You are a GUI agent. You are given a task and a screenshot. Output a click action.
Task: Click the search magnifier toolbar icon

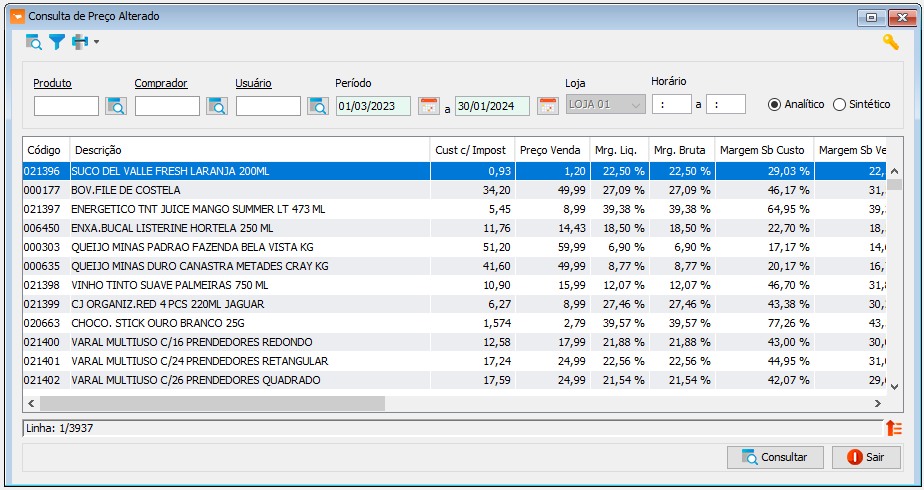[34, 42]
